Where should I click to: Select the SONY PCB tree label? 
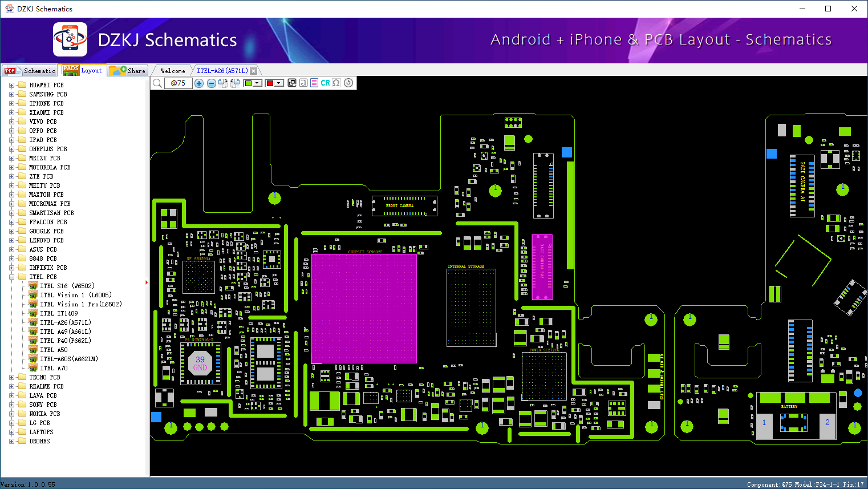43,405
